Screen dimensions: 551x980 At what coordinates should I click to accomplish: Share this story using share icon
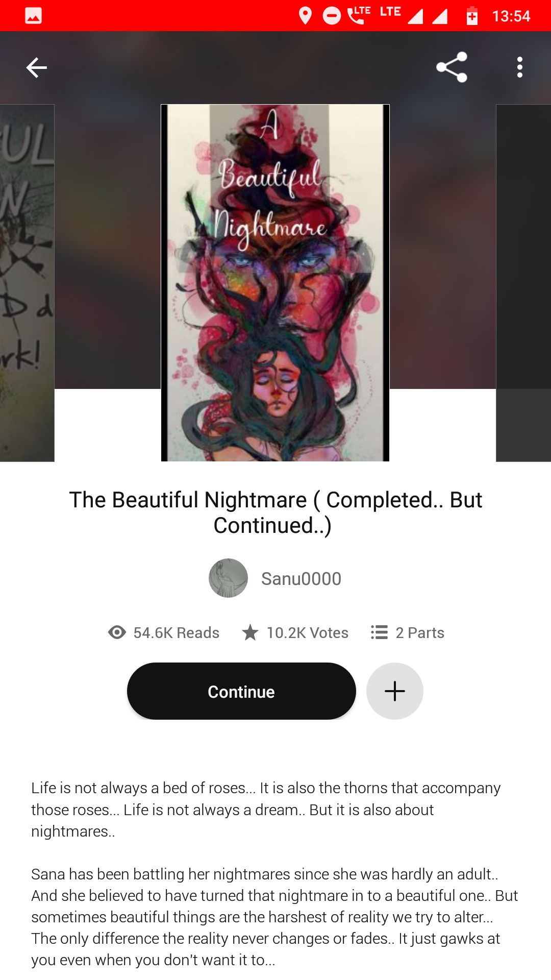452,67
